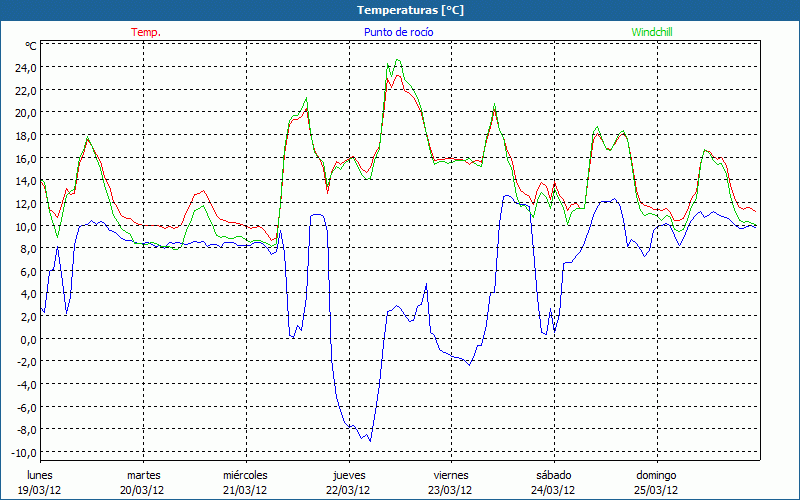Click the 24,0 y-axis value label
800x500 pixels.
(24, 68)
